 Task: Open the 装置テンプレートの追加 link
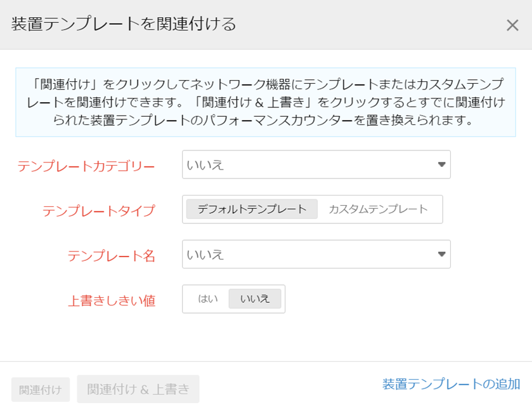pyautogui.click(x=451, y=384)
